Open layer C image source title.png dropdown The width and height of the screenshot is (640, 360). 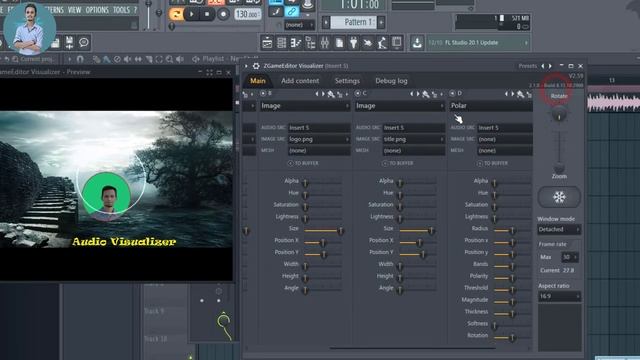tap(414, 139)
